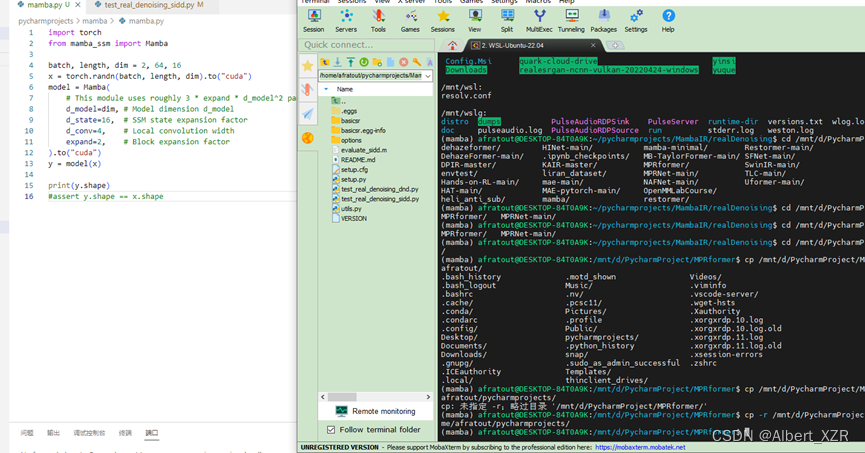
Task: Open the Sftp globe sidebar tab
Action: click(308, 138)
